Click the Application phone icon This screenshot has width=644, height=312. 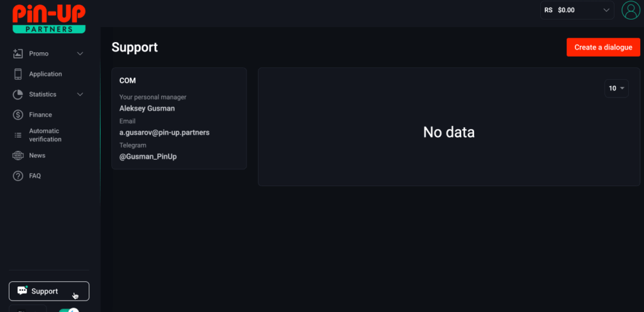tap(18, 74)
